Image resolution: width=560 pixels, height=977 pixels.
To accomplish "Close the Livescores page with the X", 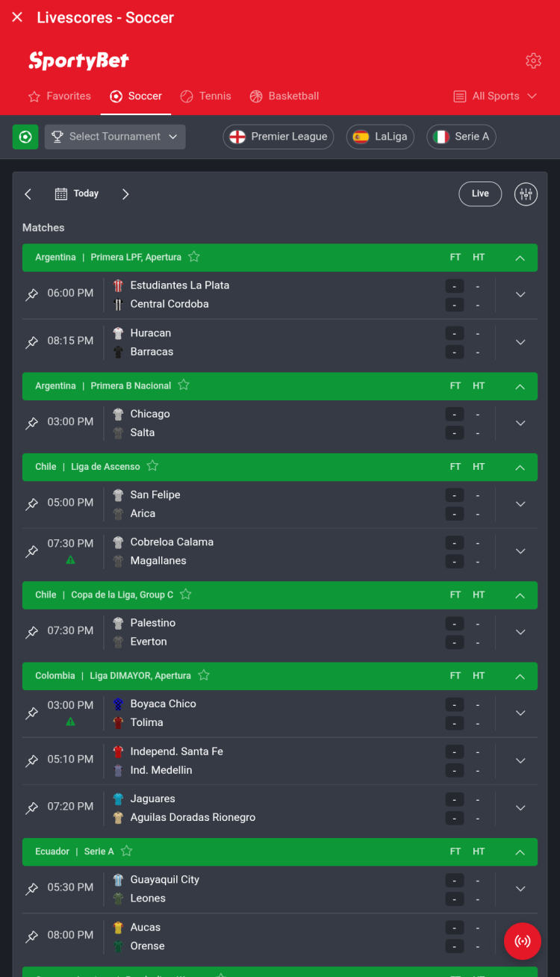I will coord(17,17).
